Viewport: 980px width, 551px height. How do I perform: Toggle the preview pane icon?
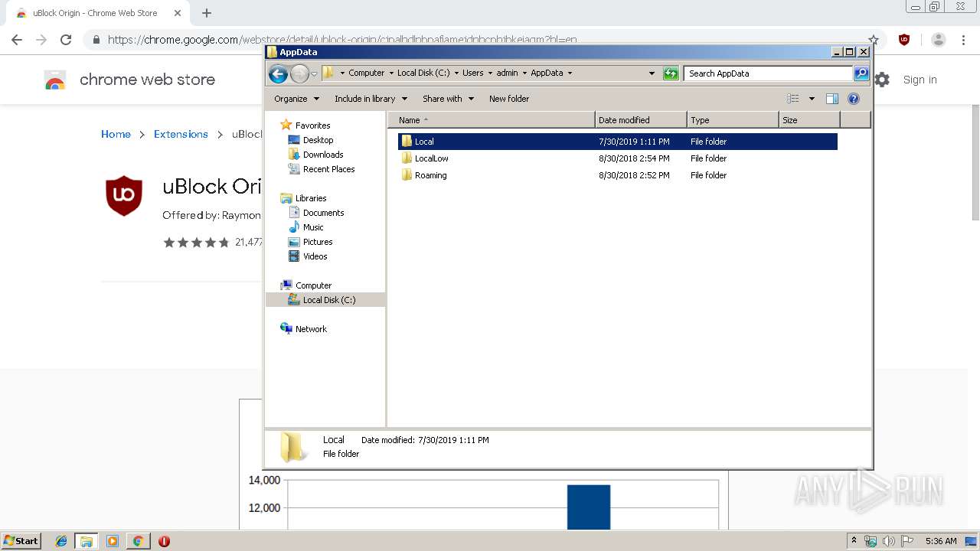(832, 99)
